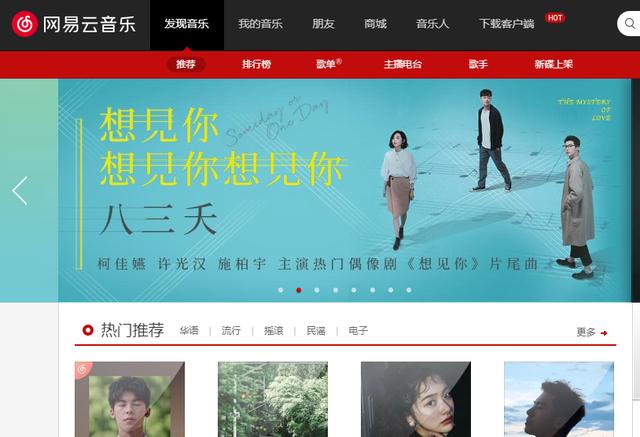Click the NetEase Cloud Music logo

pyautogui.click(x=73, y=24)
